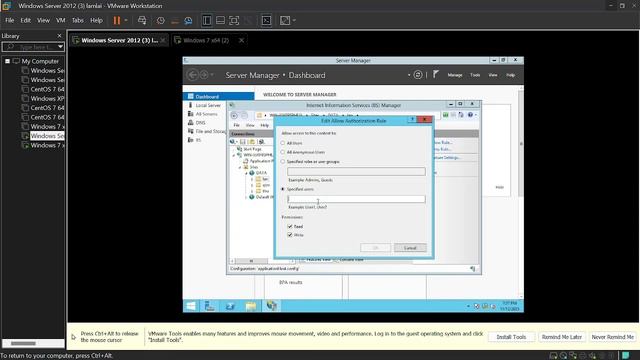Select Windows XP in the library

pyautogui.click(x=47, y=98)
